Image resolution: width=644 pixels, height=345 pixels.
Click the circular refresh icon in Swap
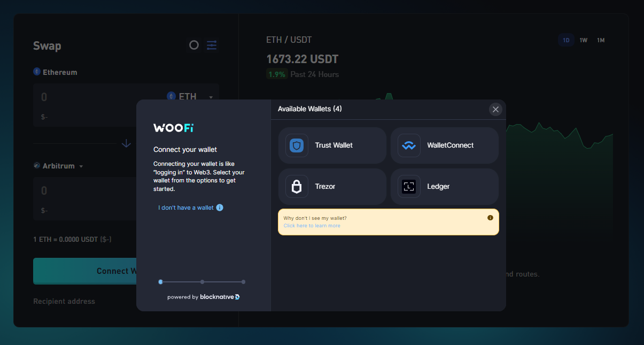pos(194,45)
